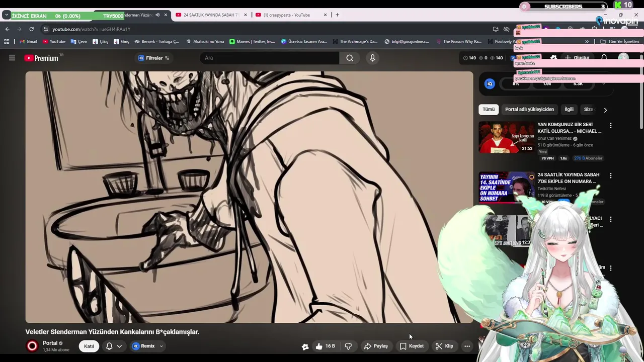Open the Portal channel avatar

click(32, 346)
